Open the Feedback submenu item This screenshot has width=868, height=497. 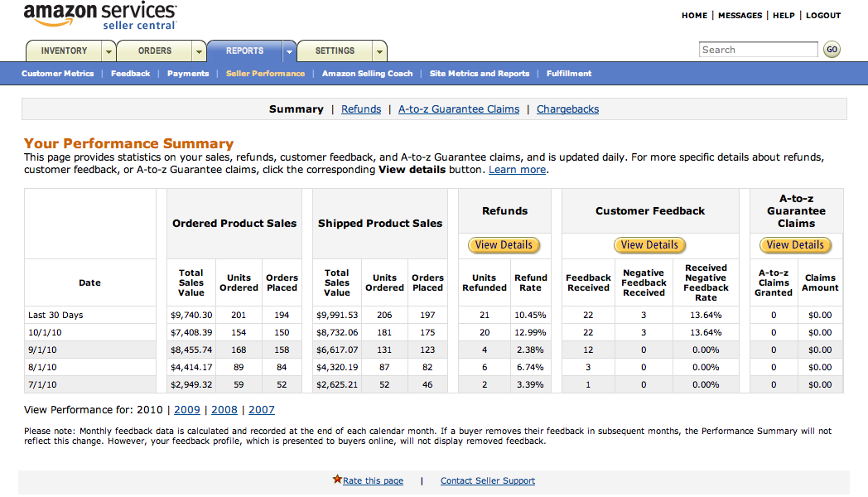(x=131, y=74)
